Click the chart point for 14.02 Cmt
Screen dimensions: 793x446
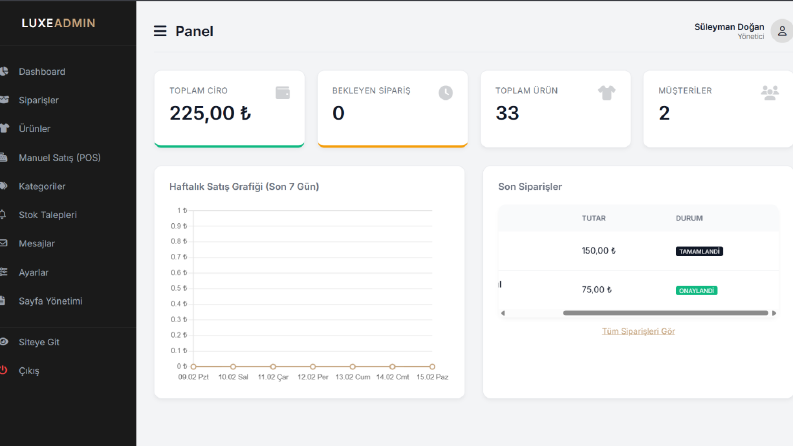(392, 367)
